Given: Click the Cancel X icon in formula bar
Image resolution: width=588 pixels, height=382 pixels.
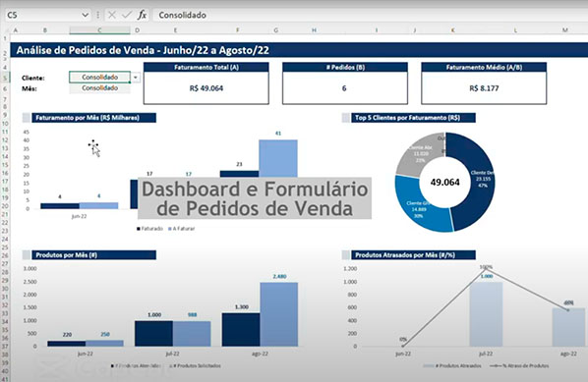Looking at the screenshot, I should [112, 15].
